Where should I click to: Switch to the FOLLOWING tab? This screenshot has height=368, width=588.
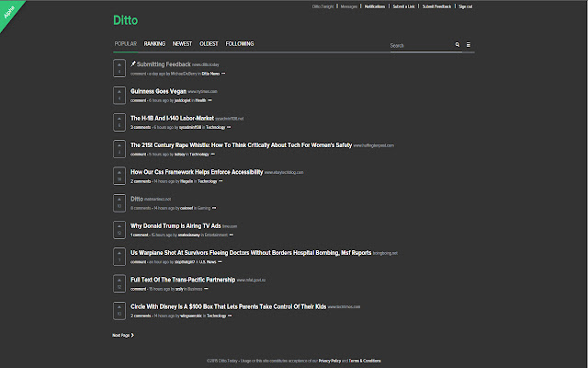point(240,44)
